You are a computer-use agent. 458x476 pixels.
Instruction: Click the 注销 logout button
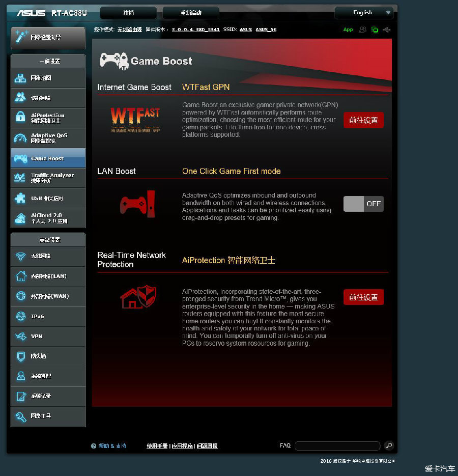pos(128,13)
